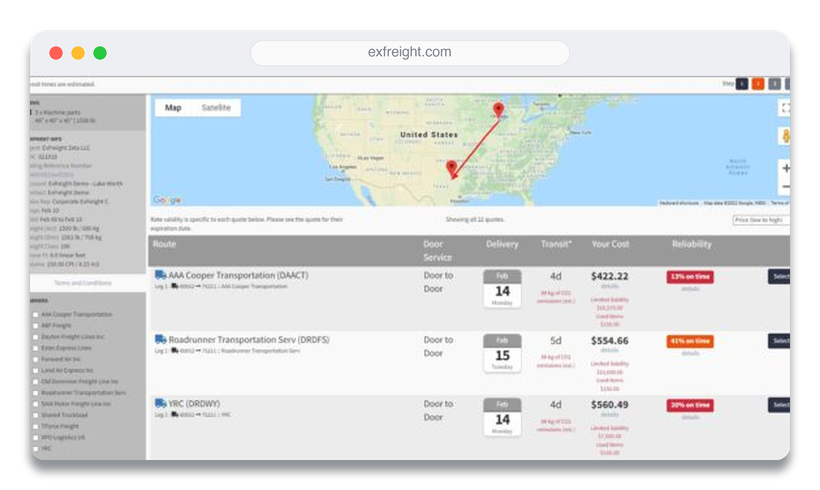Screen dimensions: 820x490
Task: Select the Roadrunner $554.66 quote
Action: pyautogui.click(x=779, y=341)
